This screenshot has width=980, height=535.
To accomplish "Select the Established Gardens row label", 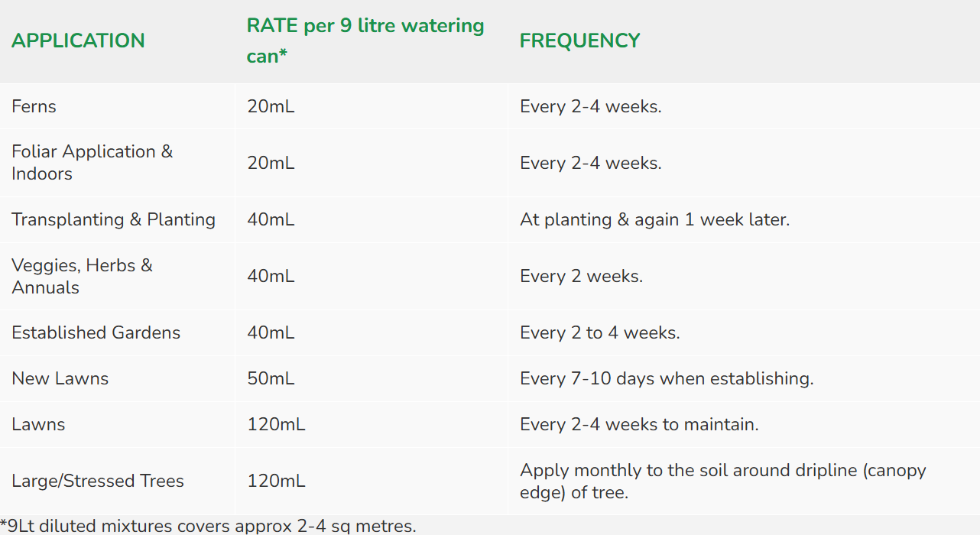I will pyautogui.click(x=96, y=333).
